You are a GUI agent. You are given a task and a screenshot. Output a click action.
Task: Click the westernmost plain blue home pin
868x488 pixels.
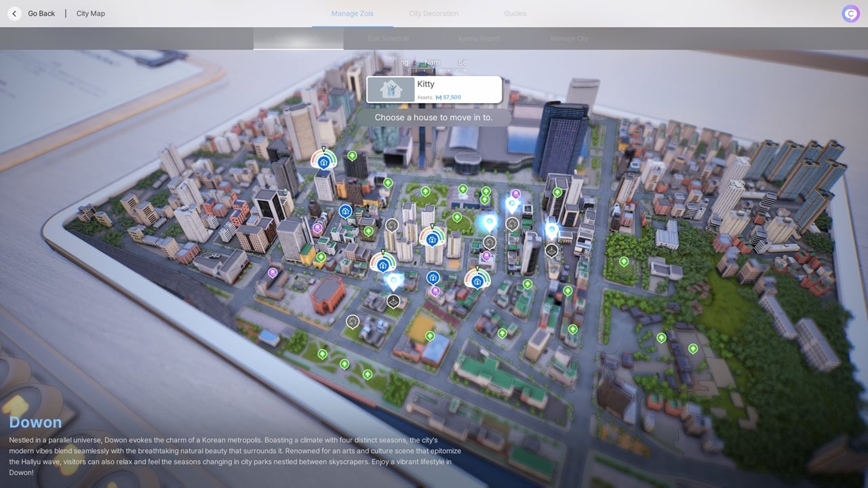tap(345, 212)
